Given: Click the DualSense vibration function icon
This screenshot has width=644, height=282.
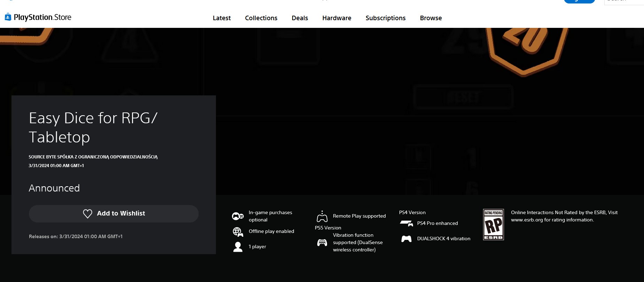Looking at the screenshot, I should [322, 242].
